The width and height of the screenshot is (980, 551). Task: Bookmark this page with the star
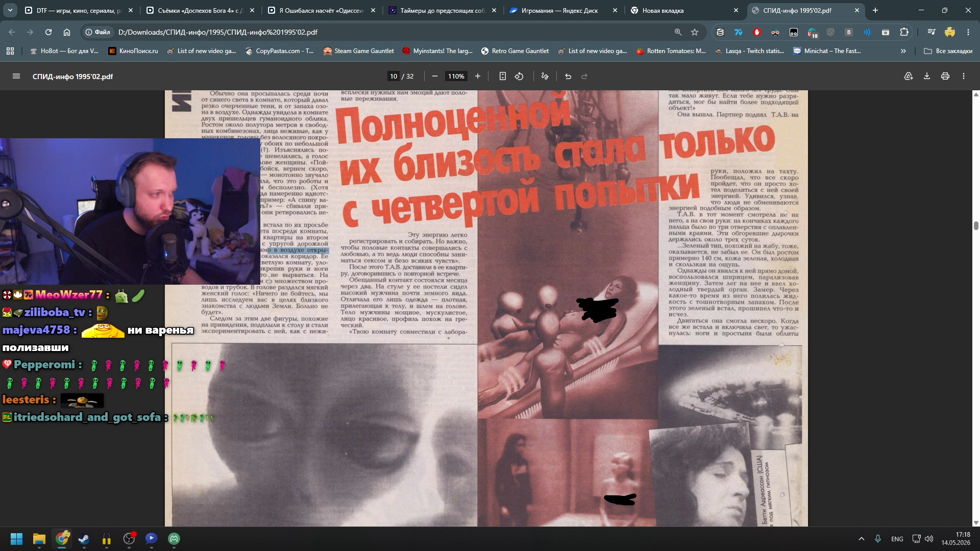pos(695,32)
